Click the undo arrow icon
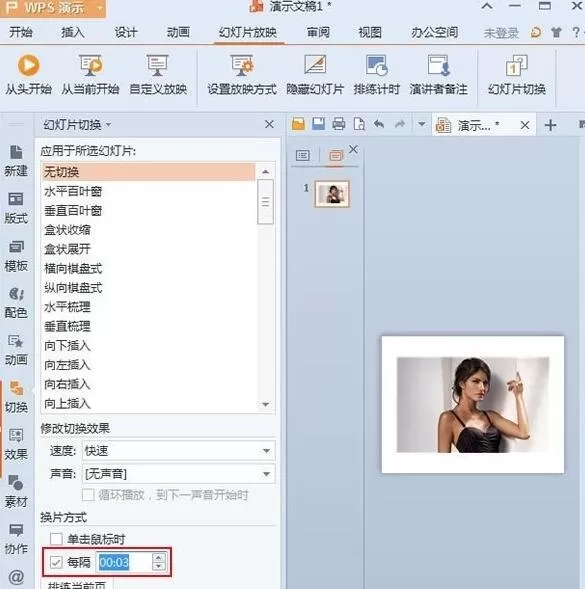The height and width of the screenshot is (589, 585). pyautogui.click(x=379, y=124)
